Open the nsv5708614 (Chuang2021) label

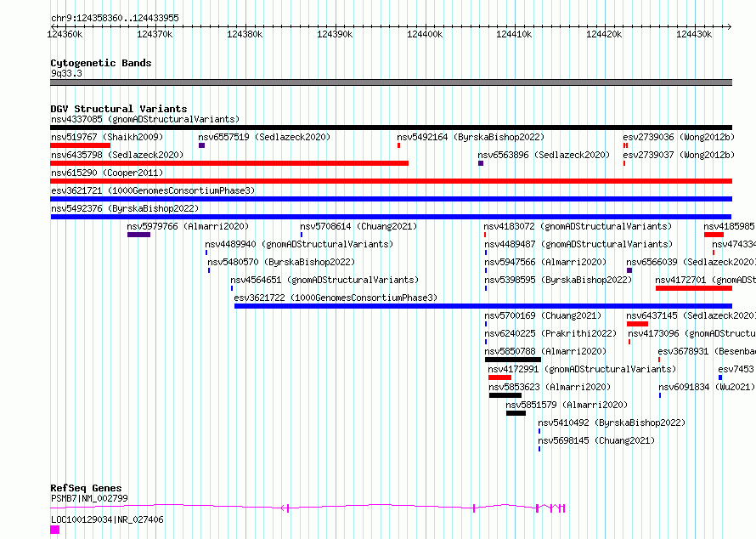click(x=358, y=226)
